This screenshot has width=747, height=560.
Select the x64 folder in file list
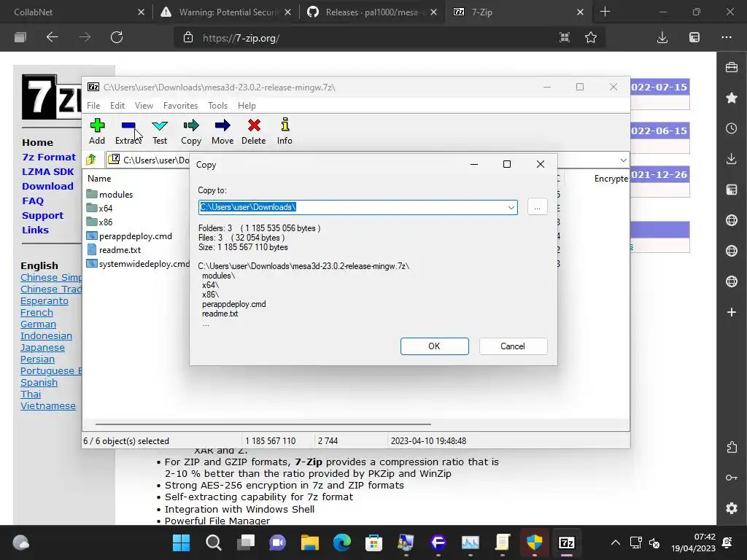(99, 208)
